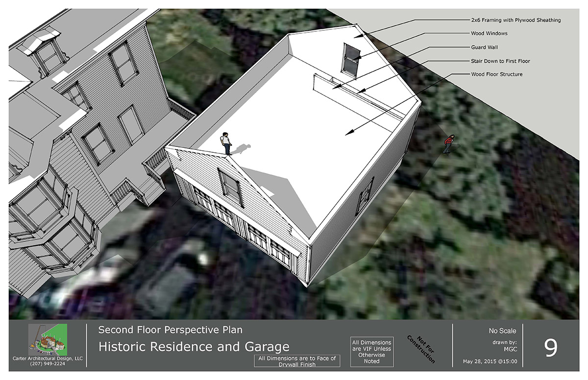Click the 'All Dimensions are to Face of Drywall Finish' note

click(296, 361)
